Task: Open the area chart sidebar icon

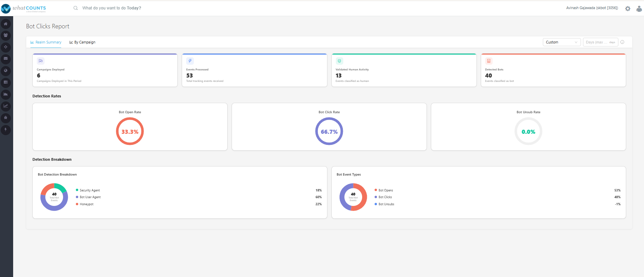Action: point(6,94)
